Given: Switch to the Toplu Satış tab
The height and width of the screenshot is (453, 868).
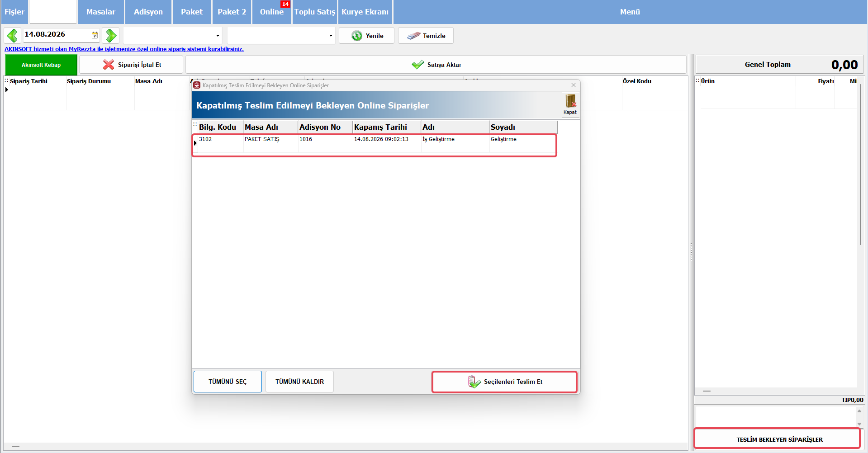Looking at the screenshot, I should [x=315, y=12].
